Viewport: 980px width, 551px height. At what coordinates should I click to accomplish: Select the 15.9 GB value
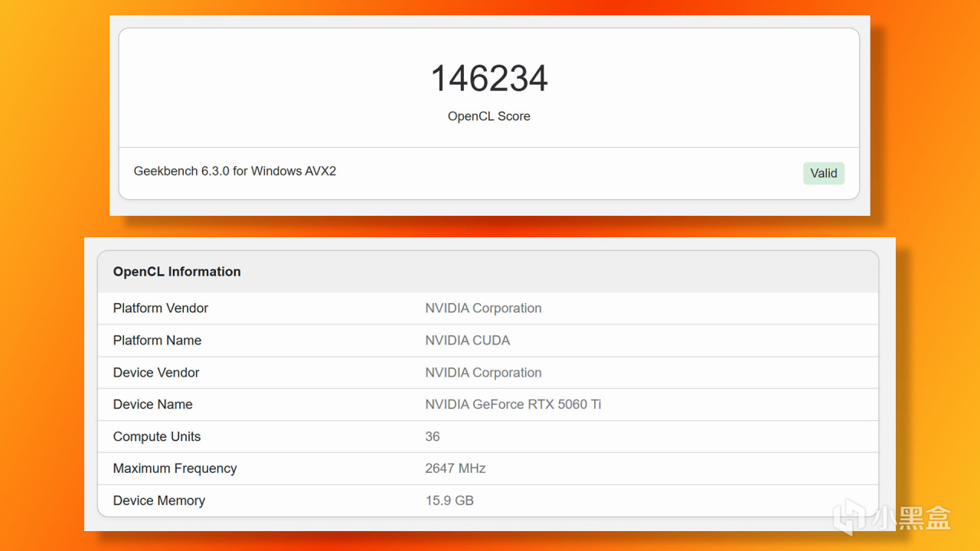(x=449, y=500)
